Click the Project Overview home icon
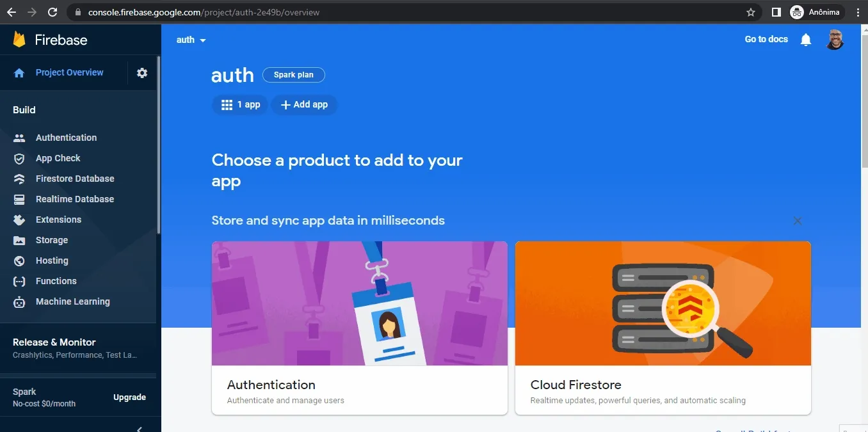 click(x=19, y=73)
